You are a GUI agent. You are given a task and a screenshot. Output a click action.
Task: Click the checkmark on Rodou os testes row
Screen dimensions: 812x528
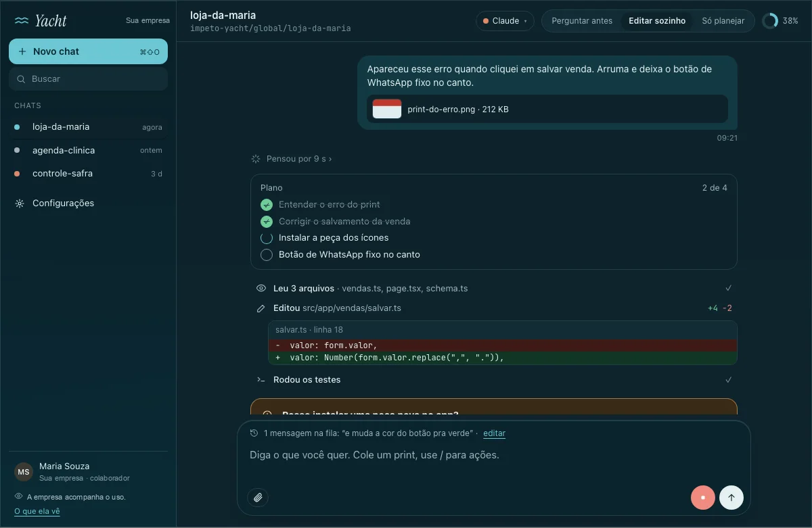pos(729,380)
